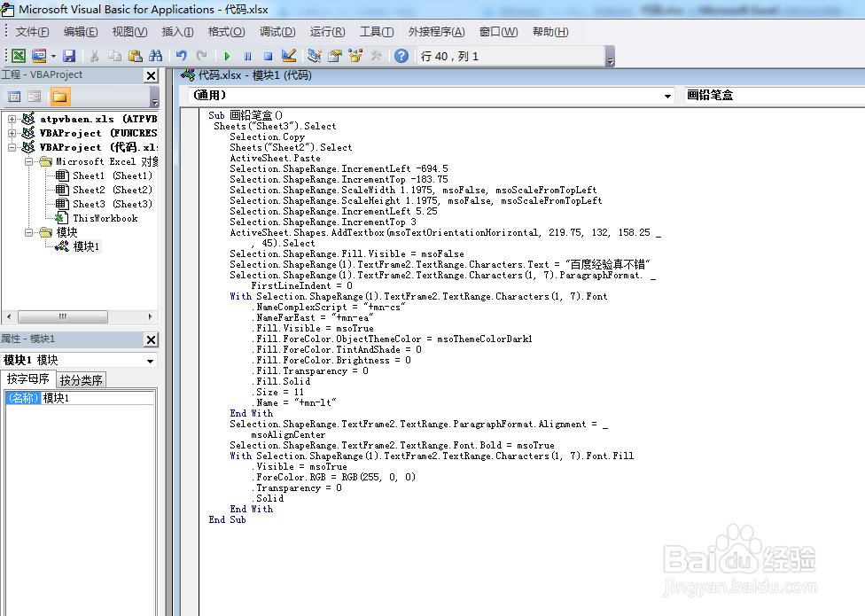Toggle Folders icon in project panel
This screenshot has height=616, width=865.
(60, 97)
